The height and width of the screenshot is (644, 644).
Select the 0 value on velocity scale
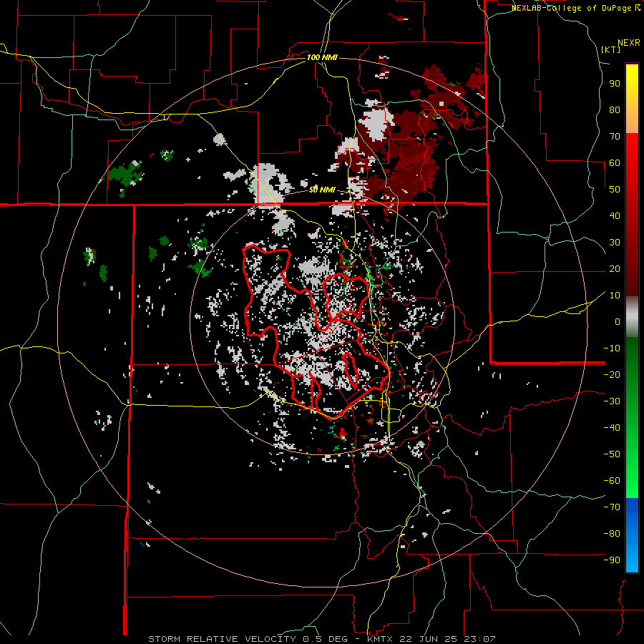pos(618,321)
